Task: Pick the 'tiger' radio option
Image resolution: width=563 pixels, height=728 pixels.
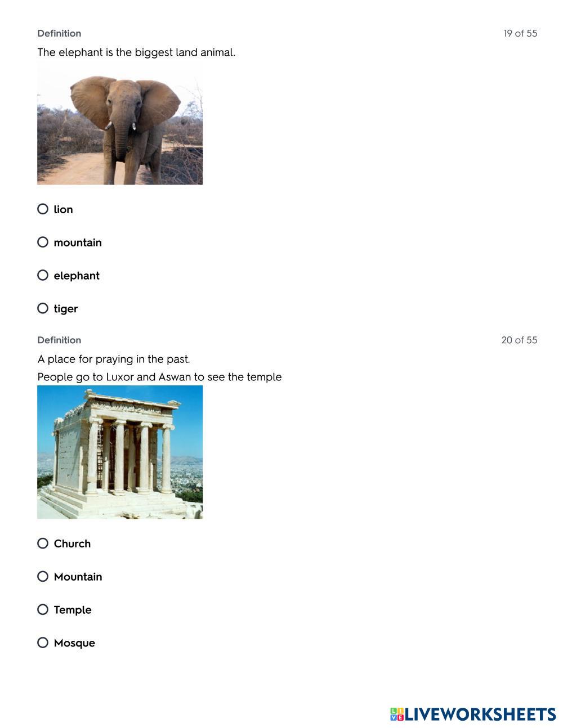Action: [x=43, y=308]
